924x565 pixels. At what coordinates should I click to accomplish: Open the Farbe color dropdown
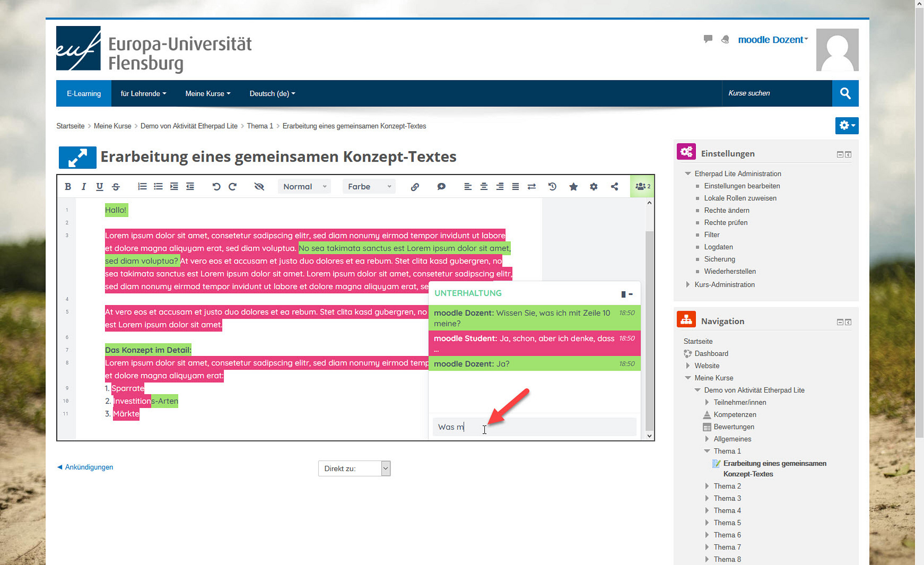click(369, 186)
